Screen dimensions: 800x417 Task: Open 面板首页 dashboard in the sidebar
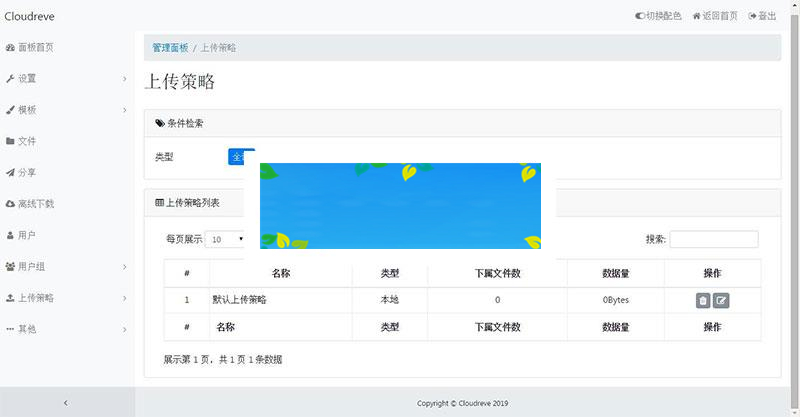click(36, 47)
